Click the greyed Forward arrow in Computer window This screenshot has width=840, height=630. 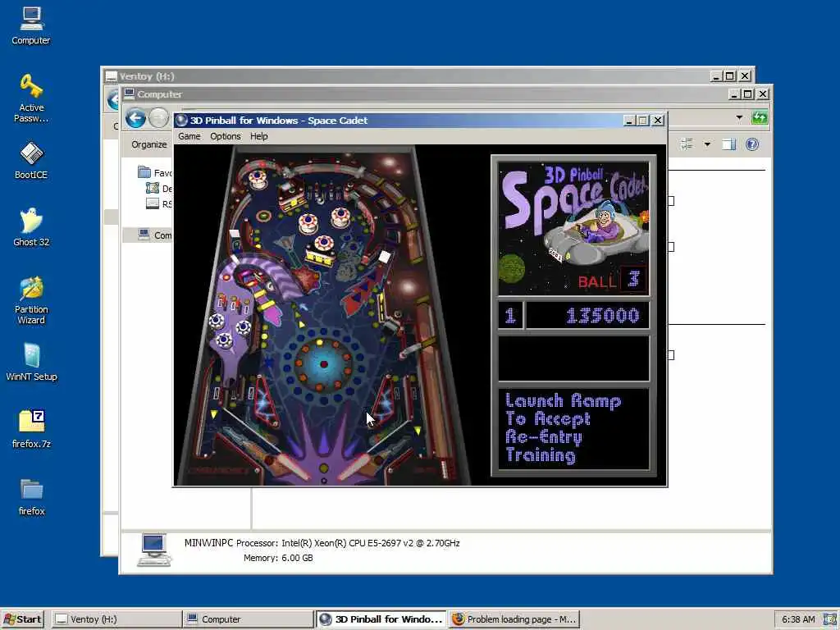pyautogui.click(x=158, y=118)
